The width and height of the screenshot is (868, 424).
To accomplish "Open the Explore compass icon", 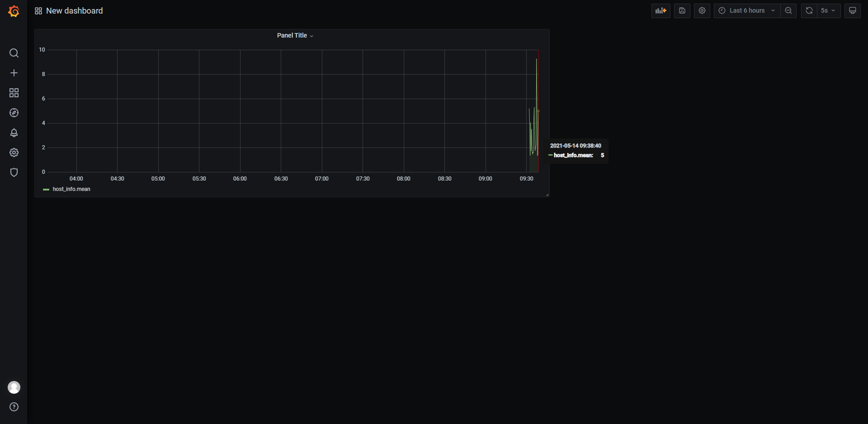I will coord(14,113).
